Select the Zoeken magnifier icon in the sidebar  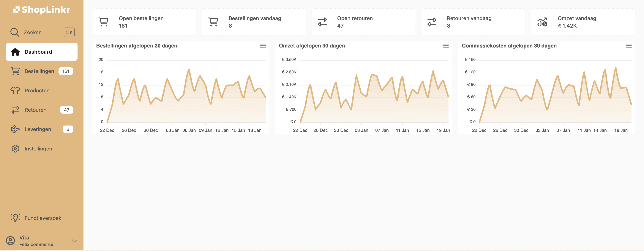[15, 32]
